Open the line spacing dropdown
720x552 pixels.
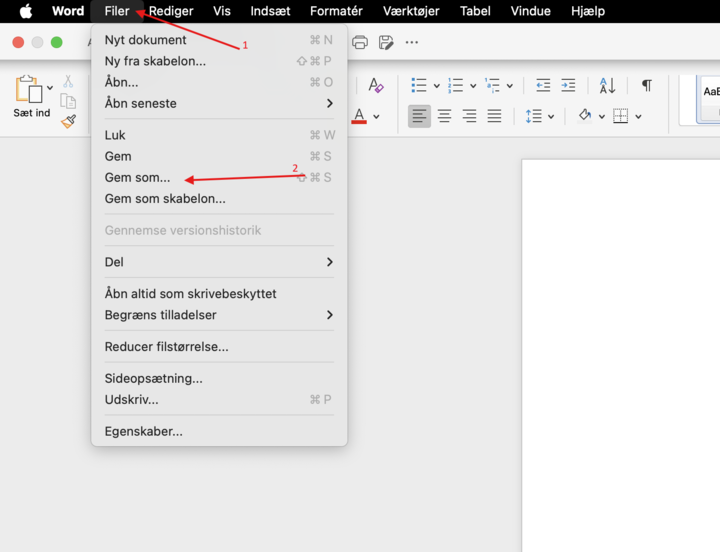coord(551,116)
